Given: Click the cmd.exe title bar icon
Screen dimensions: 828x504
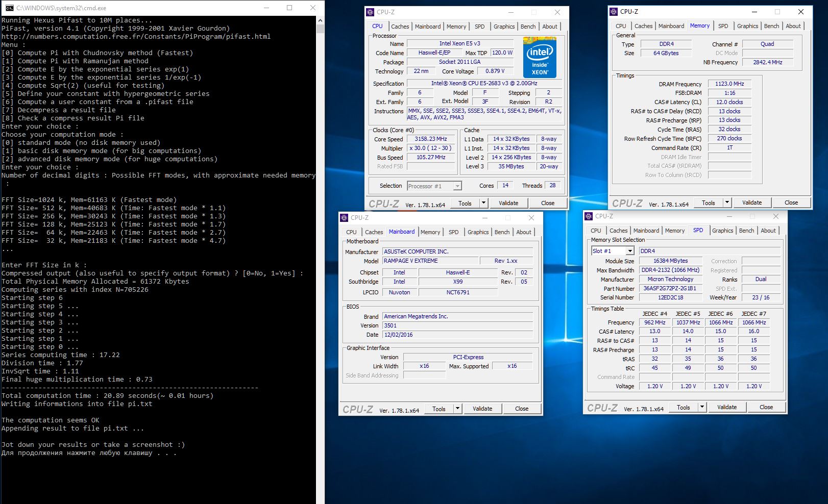Looking at the screenshot, I should click(x=9, y=8).
